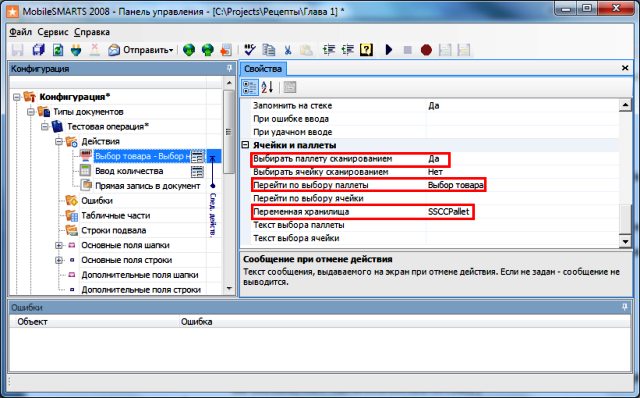Viewport: 640px width, 398px height.
Task: Collapse the Ячейки и паллеты category
Action: point(245,145)
